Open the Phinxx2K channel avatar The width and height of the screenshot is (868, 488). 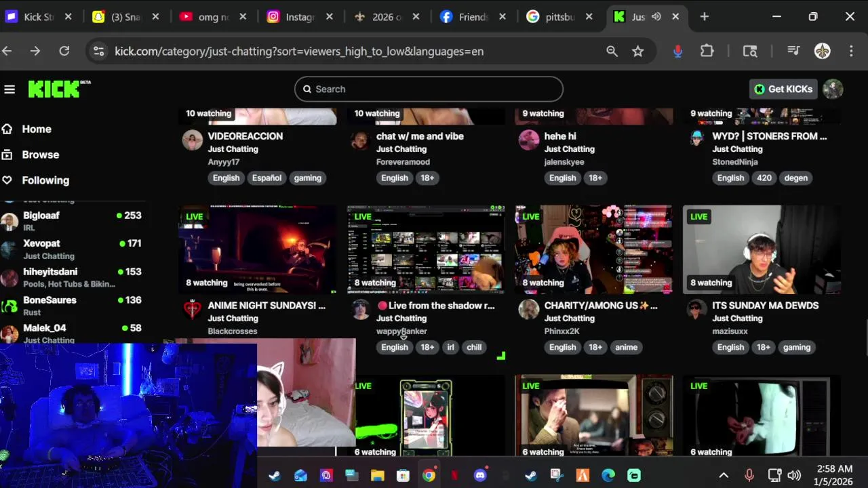[x=528, y=310]
